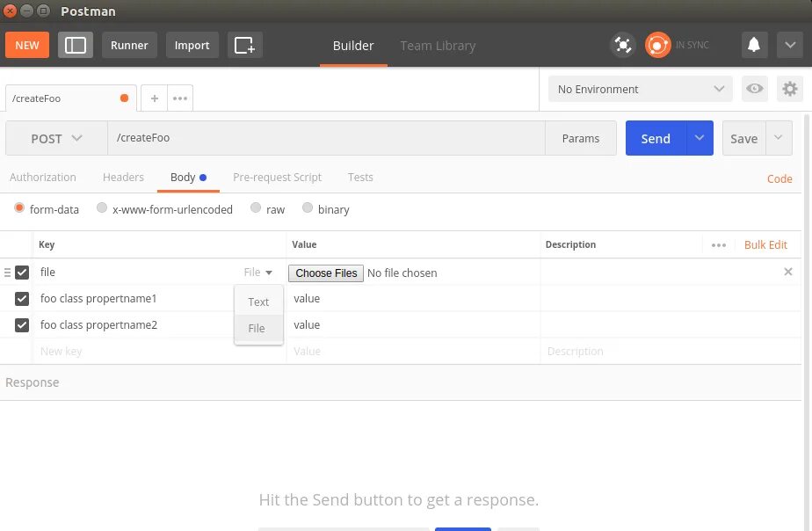Click value cell of foo class propertname2
The image size is (812, 531).
click(413, 324)
